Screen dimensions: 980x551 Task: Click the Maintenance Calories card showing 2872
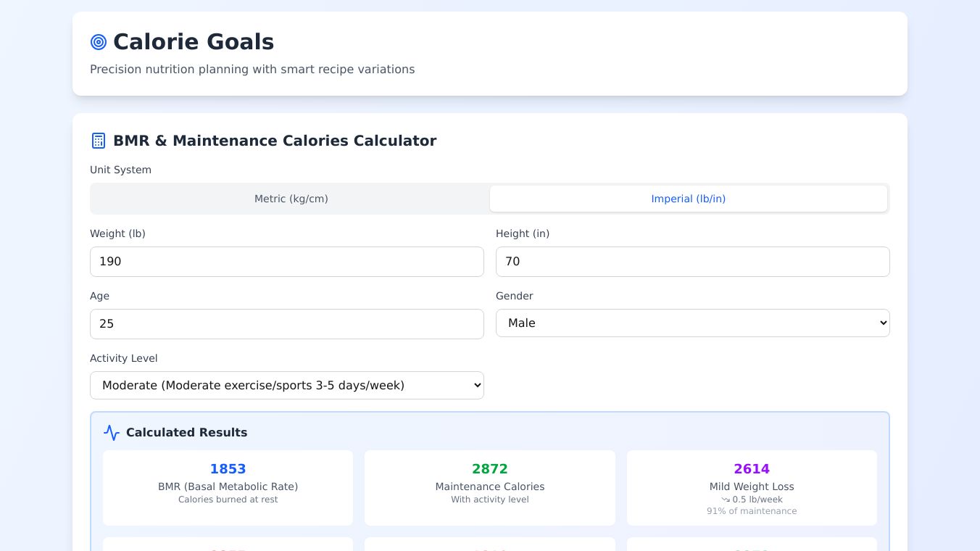[x=489, y=487]
